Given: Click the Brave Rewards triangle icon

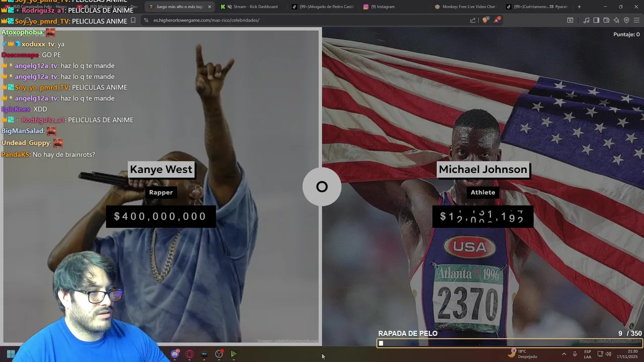Looking at the screenshot, I should pyautogui.click(x=497, y=20).
